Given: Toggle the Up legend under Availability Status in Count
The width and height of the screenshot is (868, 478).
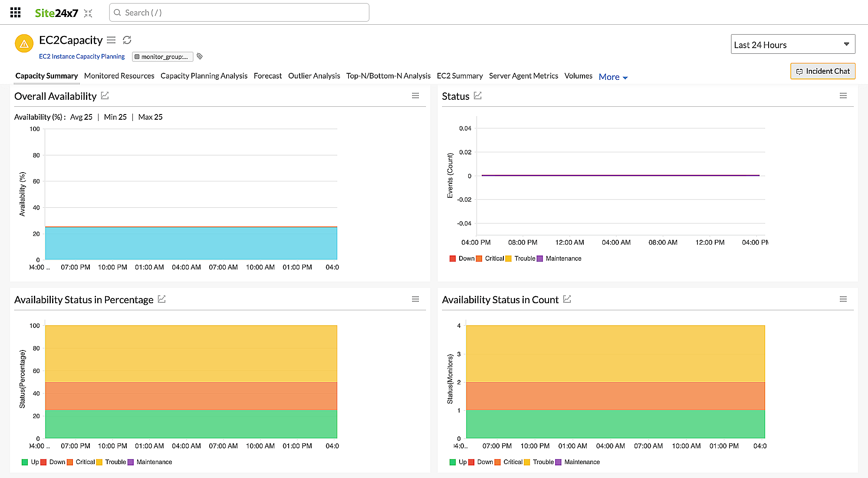Looking at the screenshot, I should click(459, 462).
